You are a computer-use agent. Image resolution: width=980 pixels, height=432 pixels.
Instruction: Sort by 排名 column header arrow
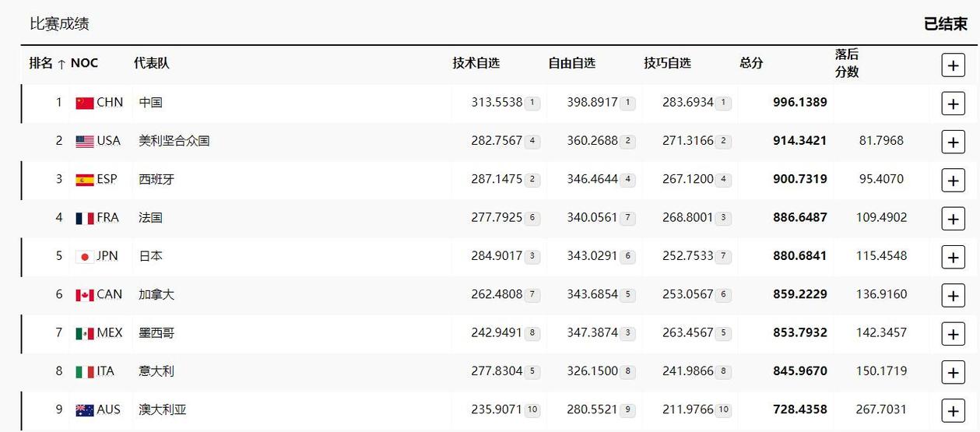[x=61, y=64]
